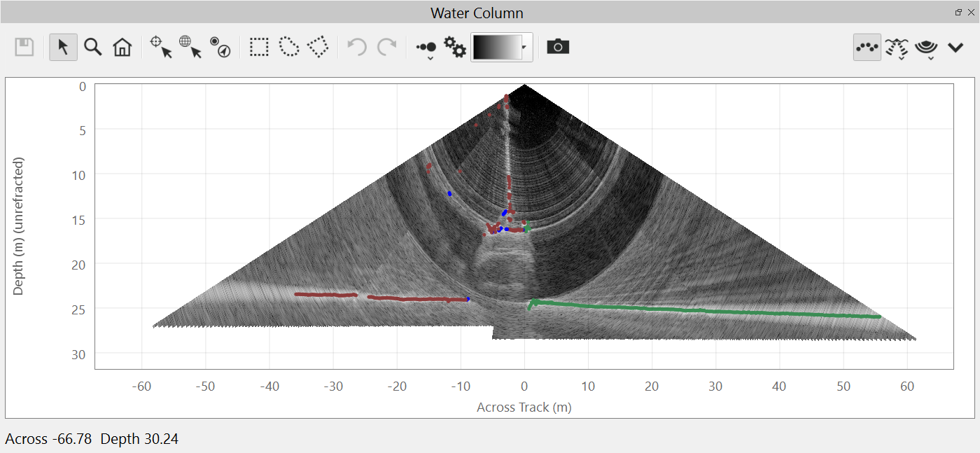Image resolution: width=980 pixels, height=453 pixels.
Task: Pick the rotated polygon selection tool
Action: coord(318,48)
